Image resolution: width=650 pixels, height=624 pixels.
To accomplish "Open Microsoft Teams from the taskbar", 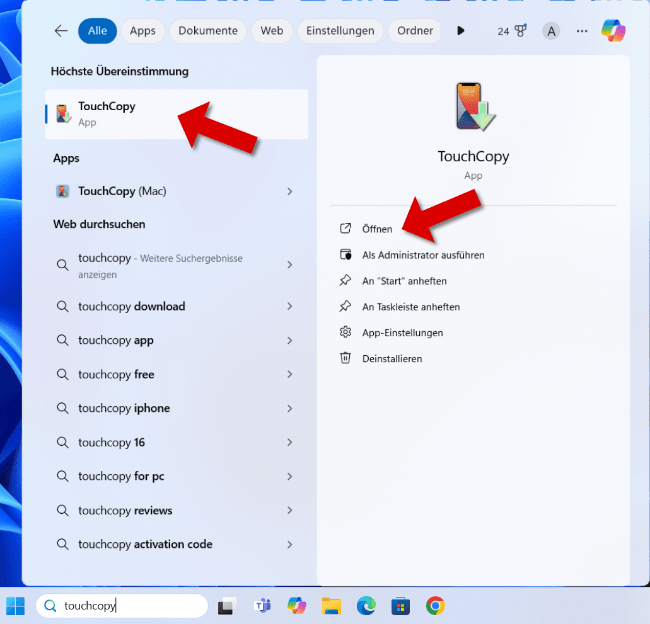I will (x=262, y=606).
